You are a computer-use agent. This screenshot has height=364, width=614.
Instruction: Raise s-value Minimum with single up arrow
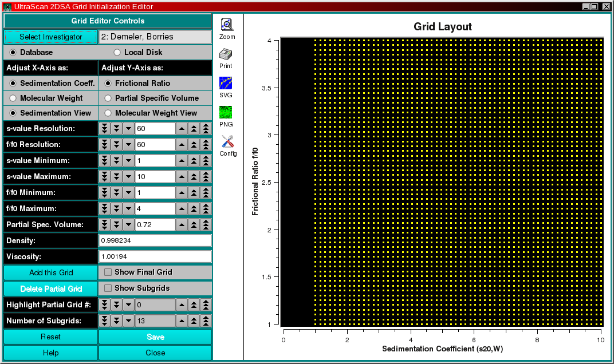[182, 161]
